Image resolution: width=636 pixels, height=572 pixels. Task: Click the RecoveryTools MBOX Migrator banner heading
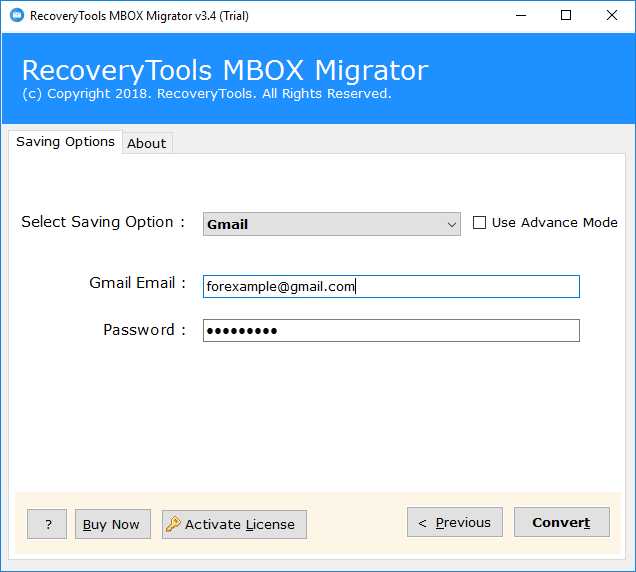(225, 71)
